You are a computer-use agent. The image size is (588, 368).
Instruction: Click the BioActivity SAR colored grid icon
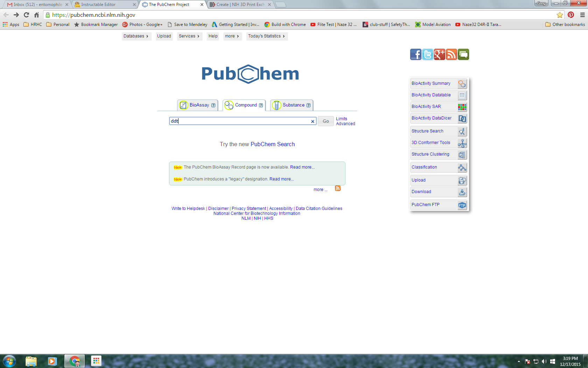click(x=462, y=107)
